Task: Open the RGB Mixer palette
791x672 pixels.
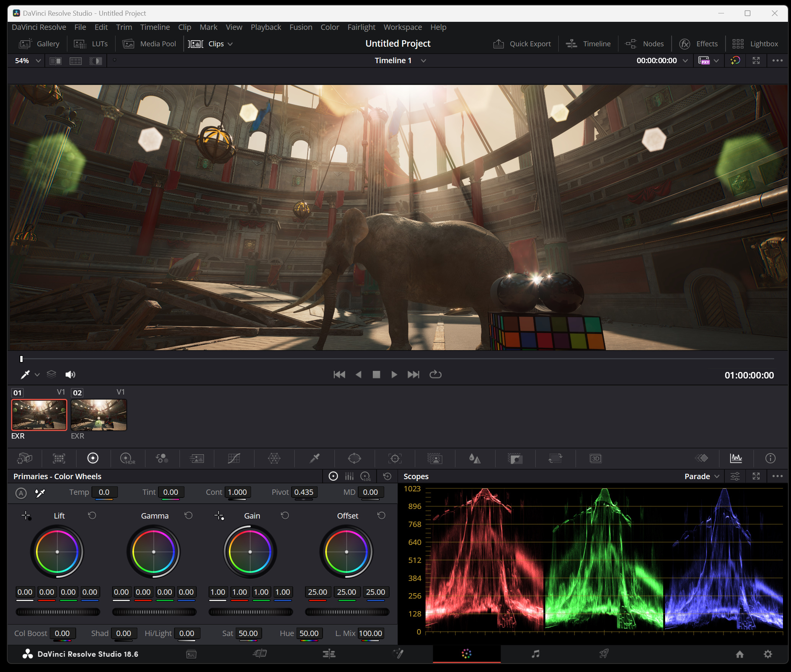Action: pyautogui.click(x=161, y=458)
